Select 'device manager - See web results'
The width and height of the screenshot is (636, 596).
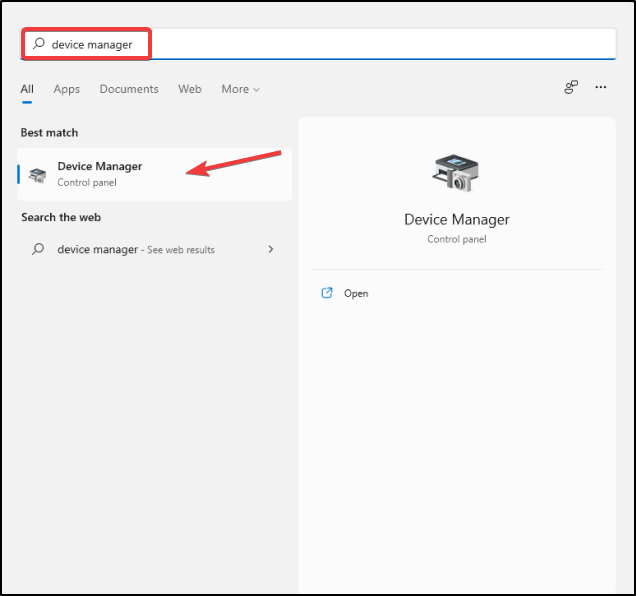click(x=155, y=249)
